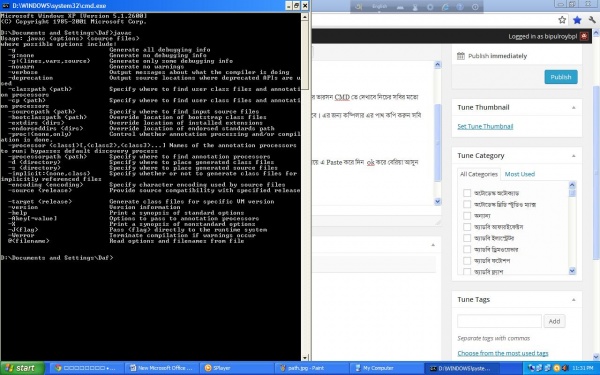Toggle the collapse arrow on the panel below the editor

tap(433, 245)
